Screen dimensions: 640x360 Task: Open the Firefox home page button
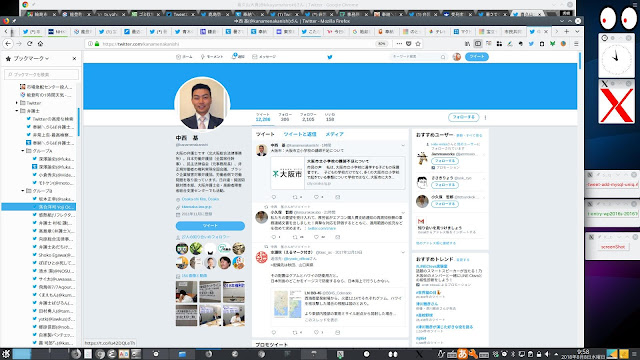40,44
